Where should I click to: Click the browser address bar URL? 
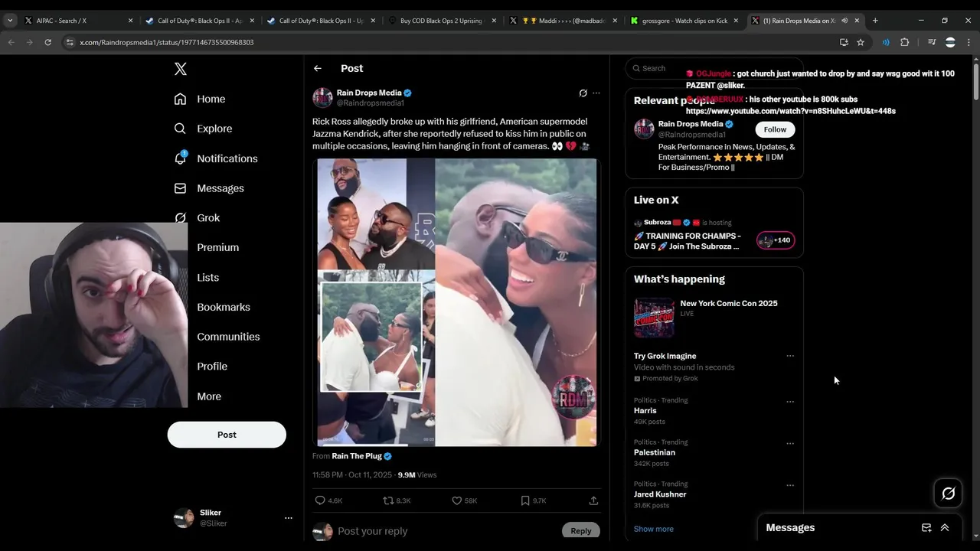tap(167, 42)
